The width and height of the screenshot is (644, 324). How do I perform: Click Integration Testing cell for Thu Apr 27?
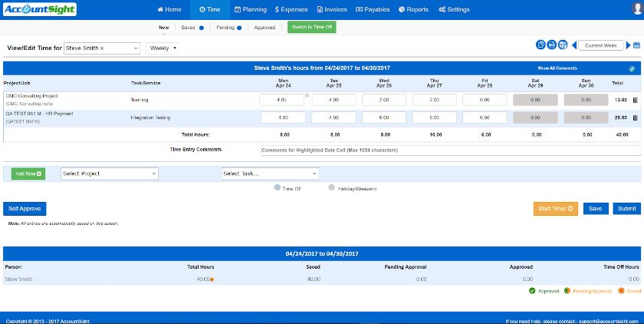pyautogui.click(x=435, y=117)
